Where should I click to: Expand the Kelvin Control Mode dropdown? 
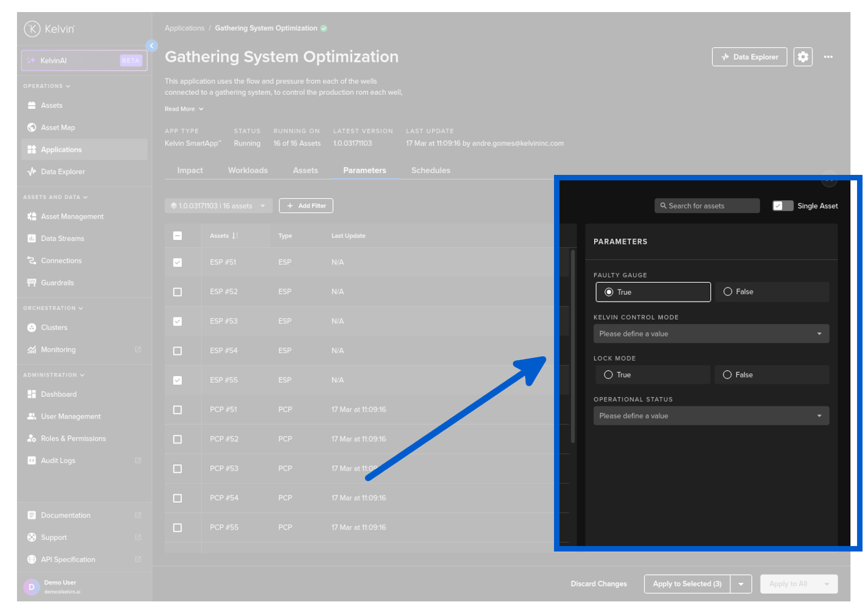point(711,334)
